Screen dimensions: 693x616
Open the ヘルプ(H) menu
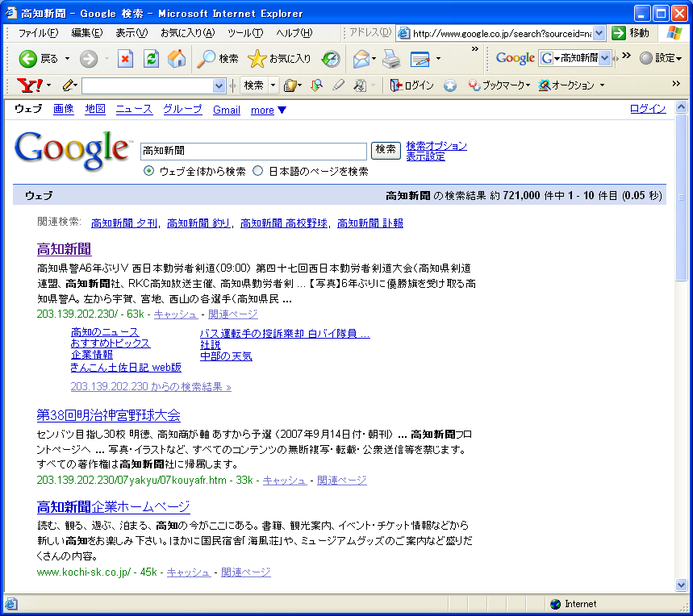[294, 33]
